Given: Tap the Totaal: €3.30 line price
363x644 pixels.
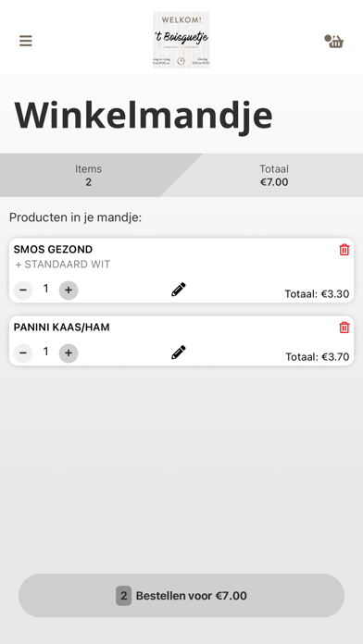Looking at the screenshot, I should pos(317,294).
